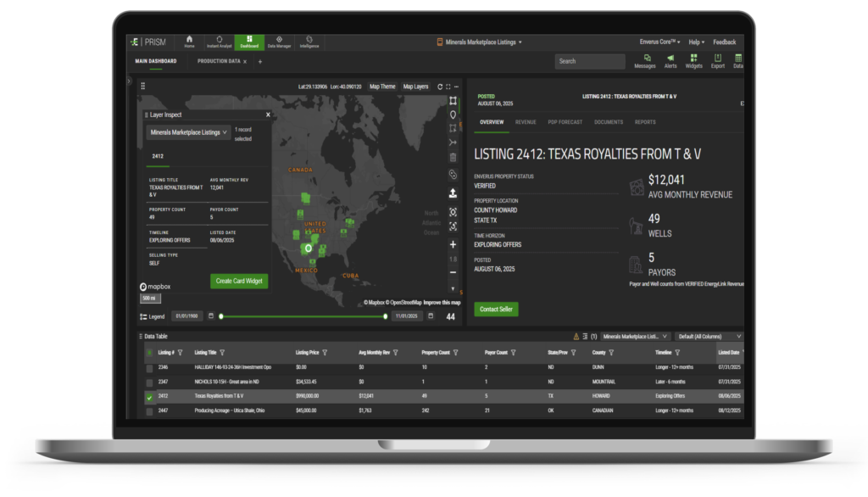Open the Messages icon in the toolbar
The height and width of the screenshot is (497, 868).
644,59
